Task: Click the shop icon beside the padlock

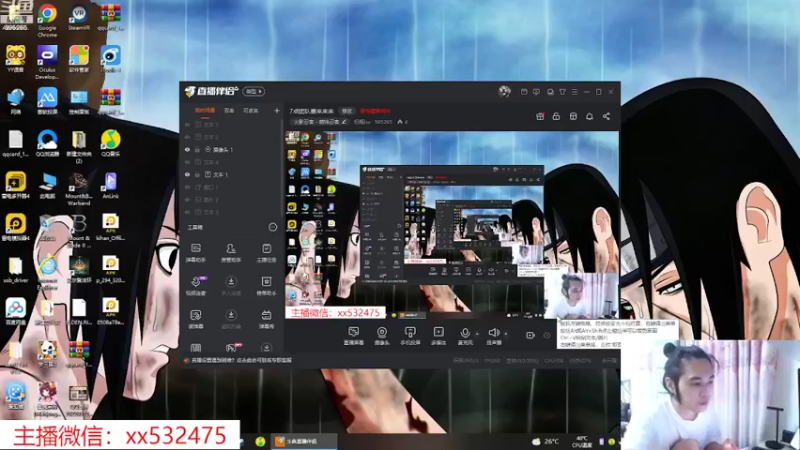Action: point(573,116)
